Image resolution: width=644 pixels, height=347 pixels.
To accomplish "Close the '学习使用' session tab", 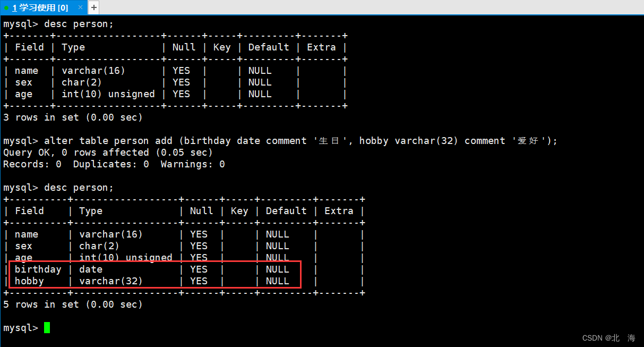I will [80, 7].
